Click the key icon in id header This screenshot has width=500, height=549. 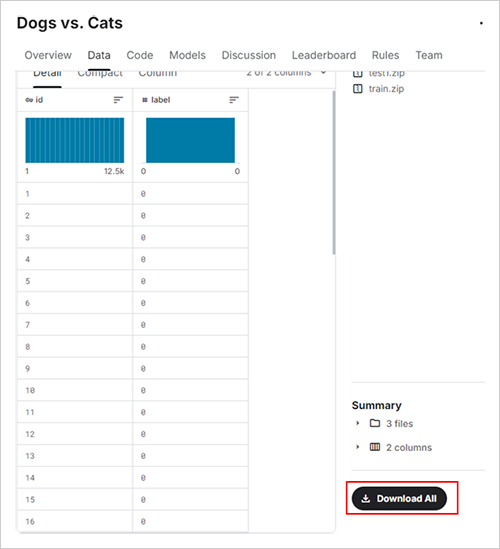[29, 100]
